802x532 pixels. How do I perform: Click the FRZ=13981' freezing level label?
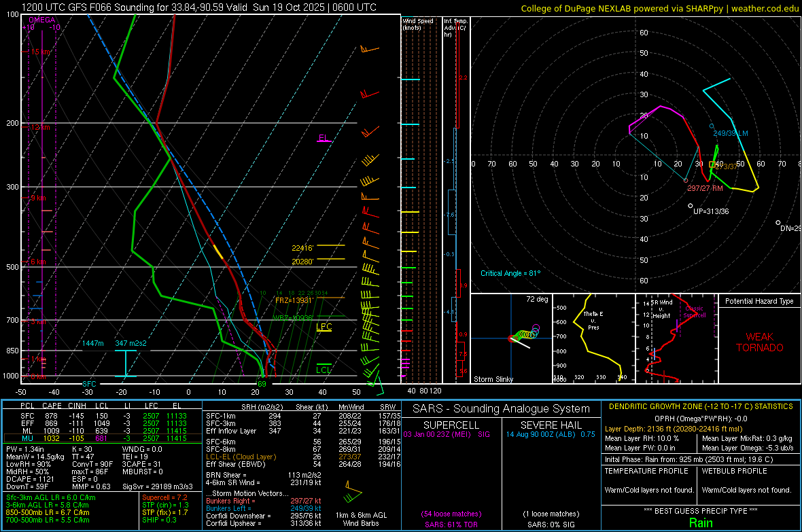pos(294,300)
